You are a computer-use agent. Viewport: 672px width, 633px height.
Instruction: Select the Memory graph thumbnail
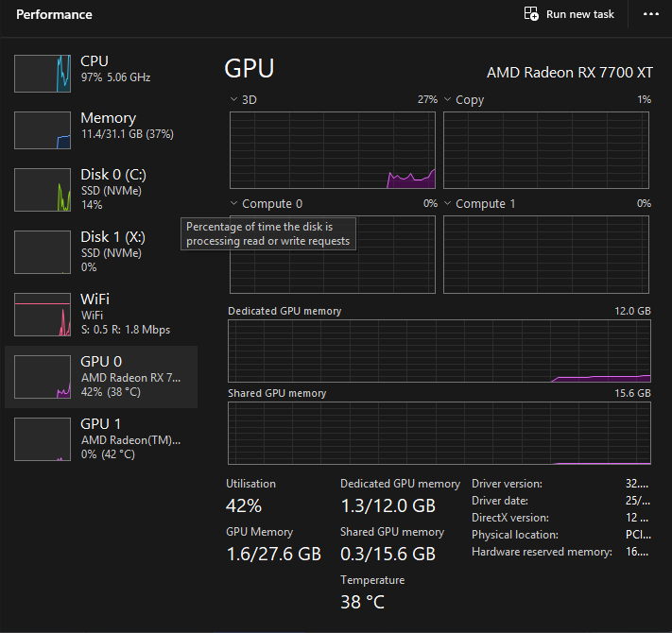point(43,130)
